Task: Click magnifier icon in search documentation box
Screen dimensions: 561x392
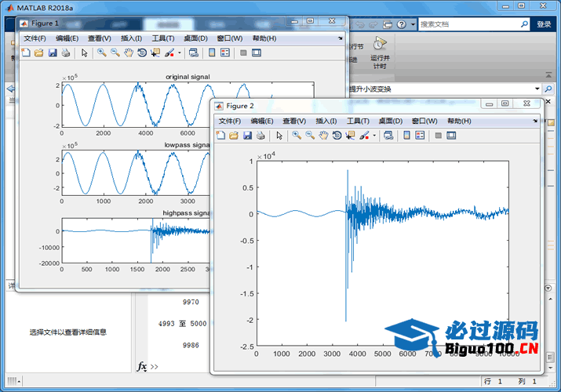Action: point(524,24)
